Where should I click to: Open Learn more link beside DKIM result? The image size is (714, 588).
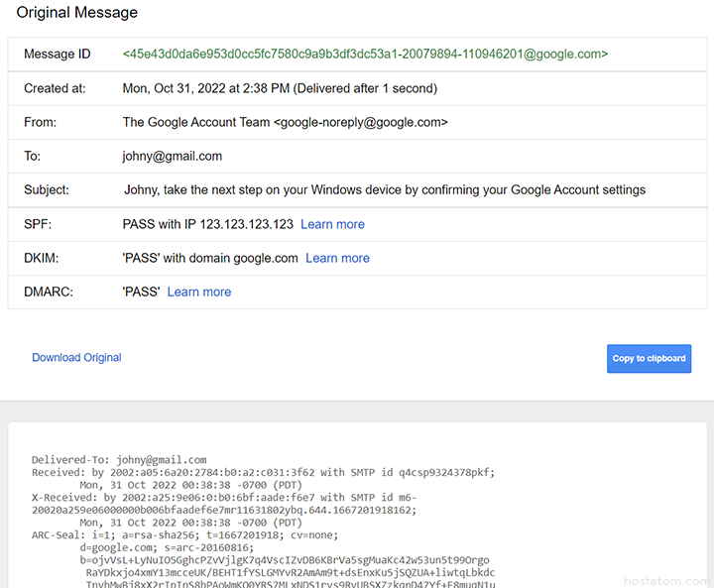(x=337, y=258)
